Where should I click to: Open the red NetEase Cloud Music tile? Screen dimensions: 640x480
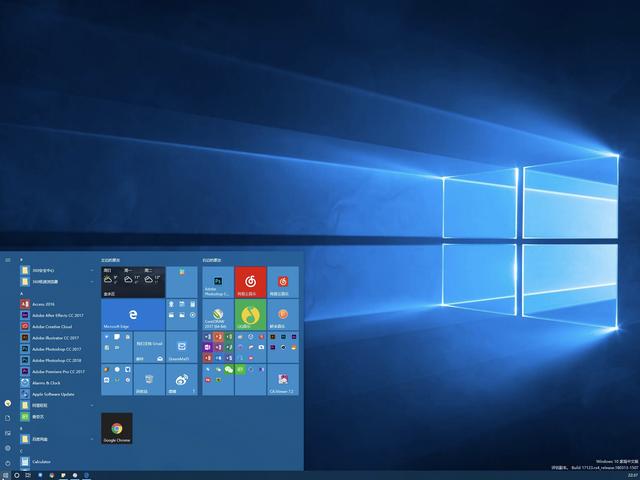(x=251, y=282)
